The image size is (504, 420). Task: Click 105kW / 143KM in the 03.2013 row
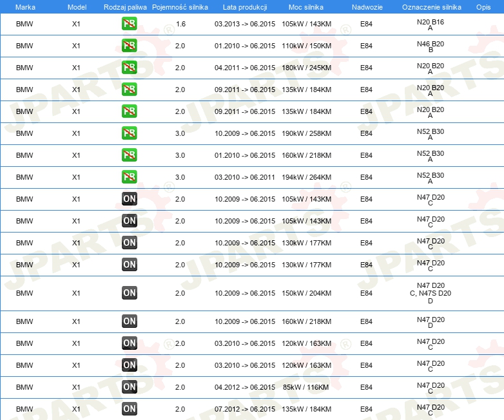(306, 24)
